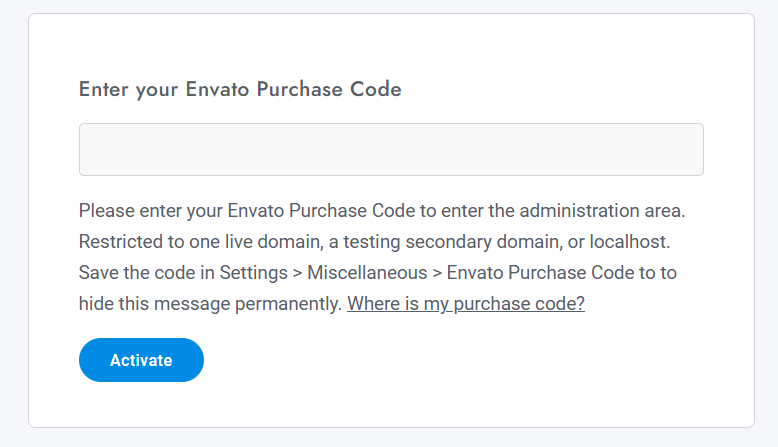This screenshot has height=447, width=778.
Task: Click the empty white area right of Activate
Action: (x=450, y=360)
